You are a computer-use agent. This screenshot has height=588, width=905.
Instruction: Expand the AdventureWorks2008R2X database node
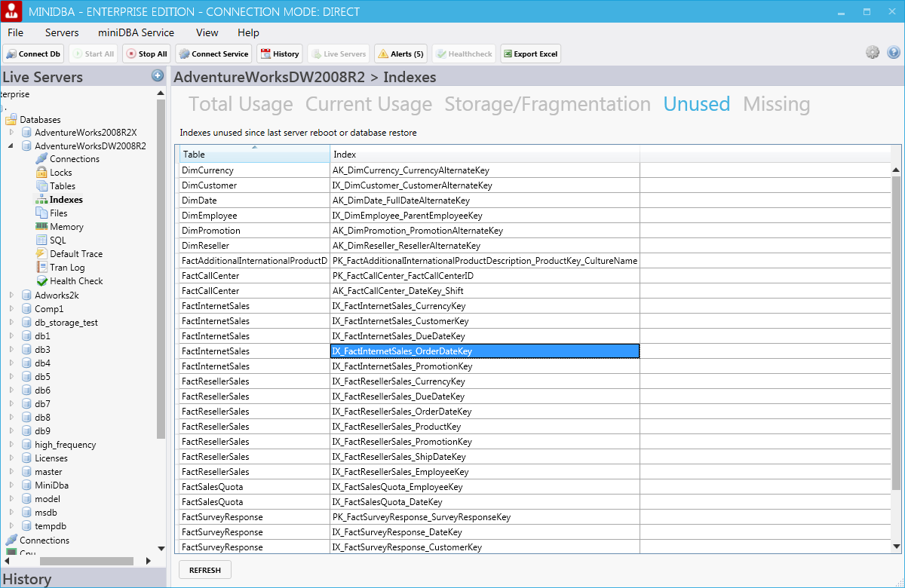pos(11,133)
